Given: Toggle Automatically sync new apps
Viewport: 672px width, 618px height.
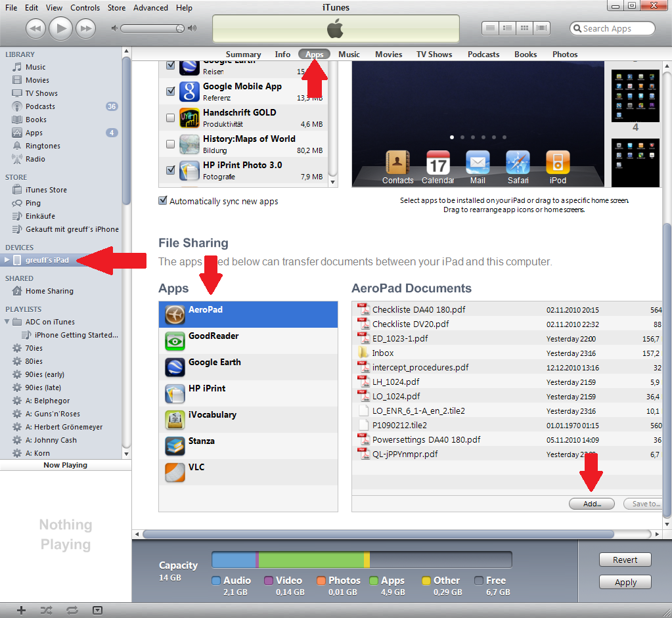Looking at the screenshot, I should point(163,200).
